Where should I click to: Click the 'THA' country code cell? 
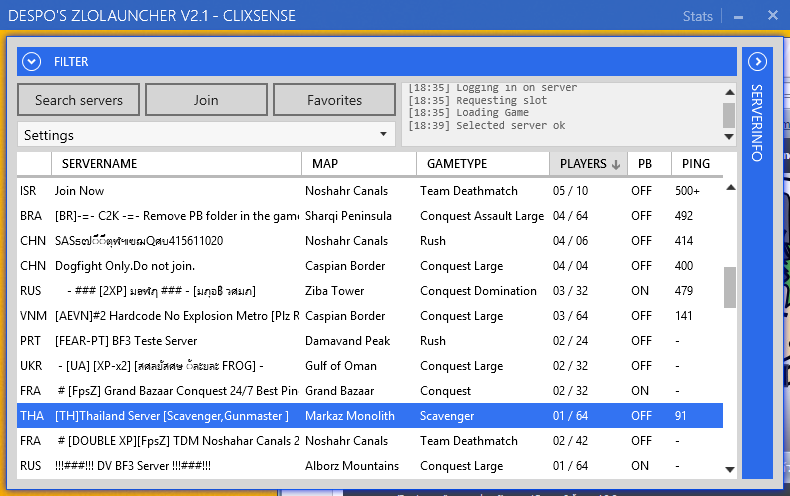(32, 415)
